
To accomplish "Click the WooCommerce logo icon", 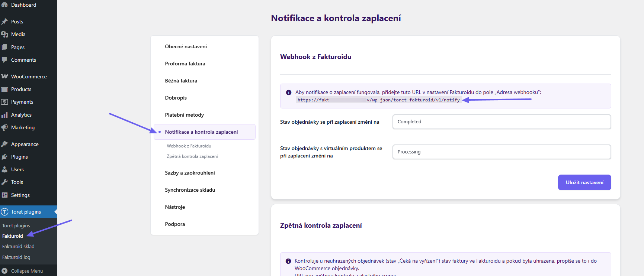I will [x=4, y=77].
